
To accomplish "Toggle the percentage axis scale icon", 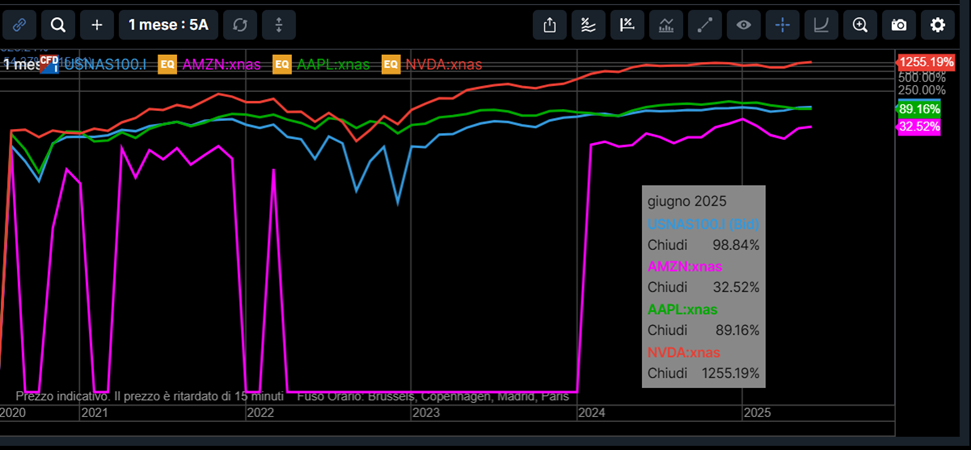I will pos(627,25).
